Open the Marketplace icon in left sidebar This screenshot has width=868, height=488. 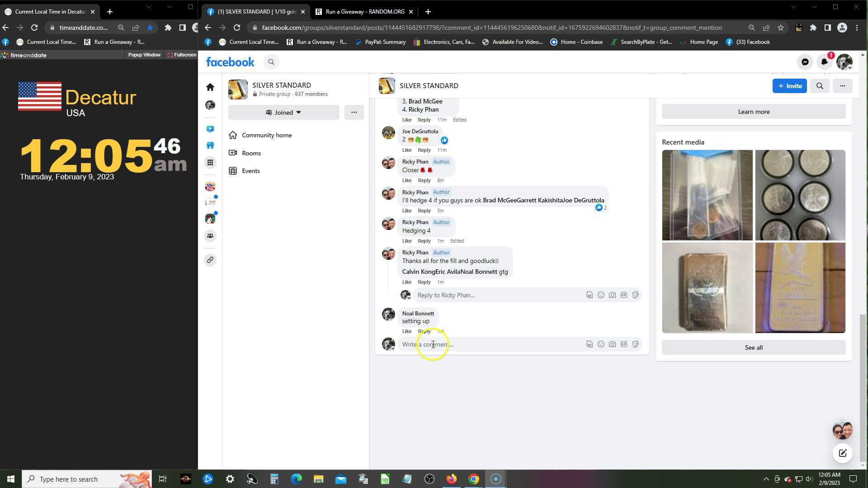210,145
